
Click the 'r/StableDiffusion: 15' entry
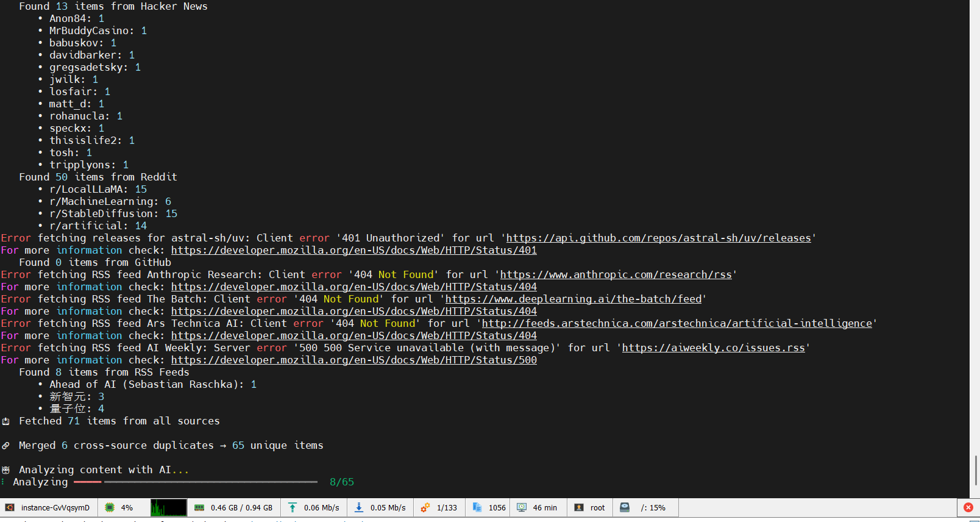pos(113,213)
